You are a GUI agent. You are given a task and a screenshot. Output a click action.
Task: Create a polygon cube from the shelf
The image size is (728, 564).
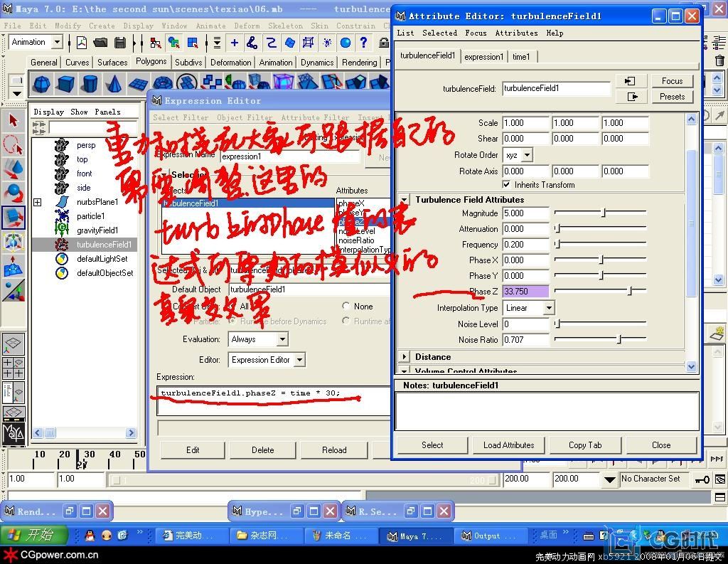[x=65, y=84]
